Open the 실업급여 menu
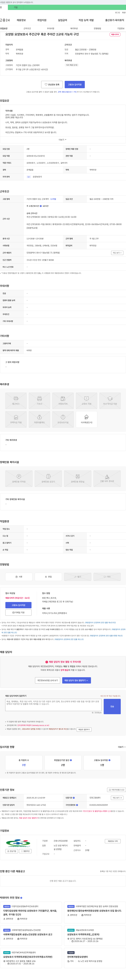The image size is (126, 980). tap(62, 20)
